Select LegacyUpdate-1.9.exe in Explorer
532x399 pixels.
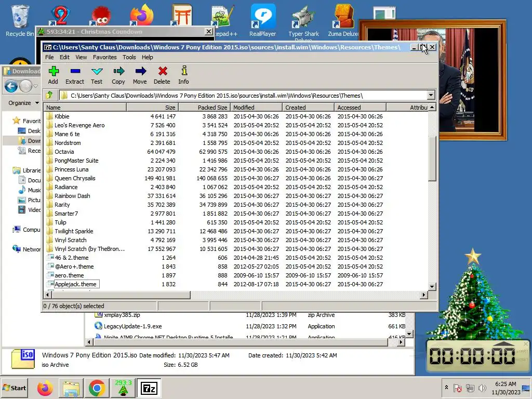point(132,326)
